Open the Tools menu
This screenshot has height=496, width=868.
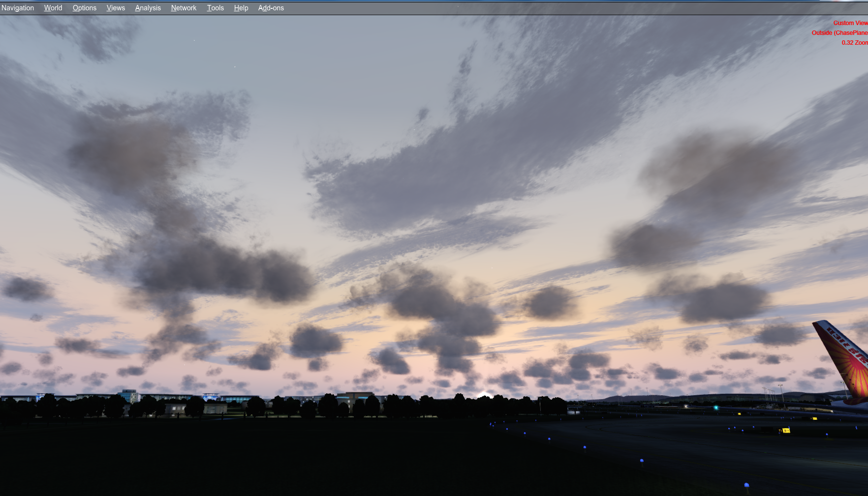pos(215,8)
